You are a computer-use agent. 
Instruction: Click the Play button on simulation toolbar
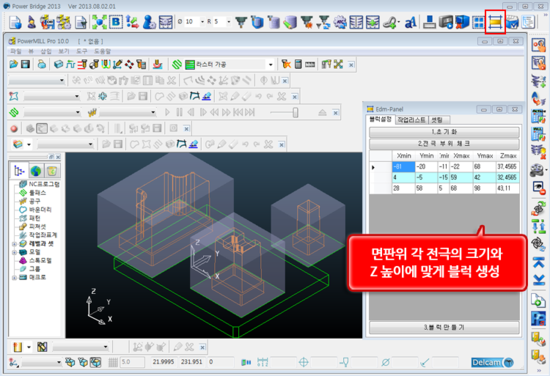click(167, 112)
